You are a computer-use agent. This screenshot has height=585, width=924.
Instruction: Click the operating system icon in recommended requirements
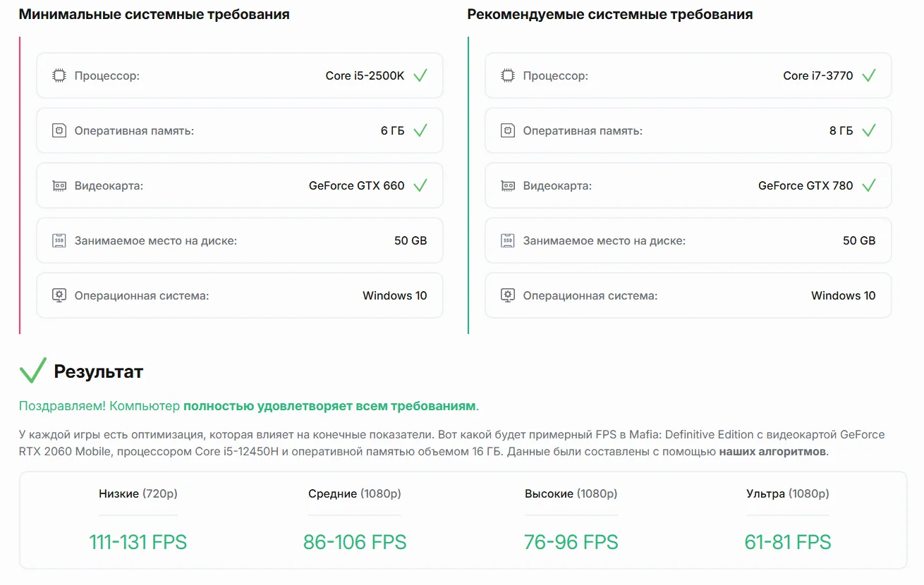(x=508, y=295)
